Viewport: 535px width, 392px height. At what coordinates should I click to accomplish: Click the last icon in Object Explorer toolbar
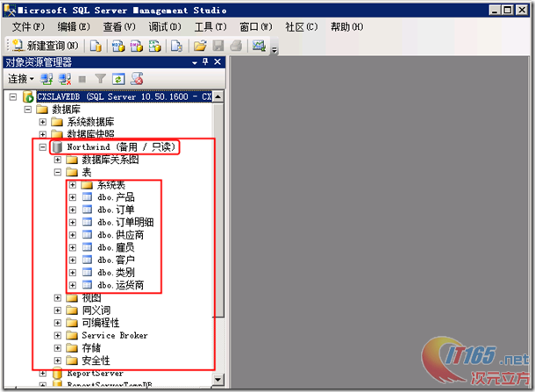137,79
